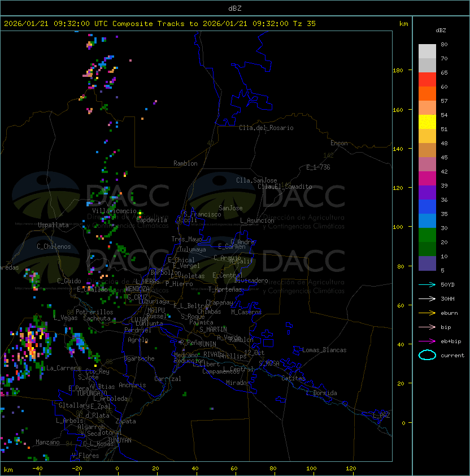Click the 'Agrelo' map label
Screen dimensions: 470x476
tap(138, 340)
